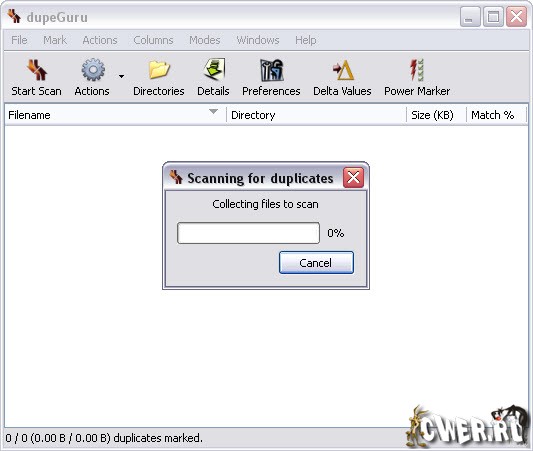Viewport: 533px width, 451px height.
Task: Minimize the dupeGuru window
Action: coord(470,16)
